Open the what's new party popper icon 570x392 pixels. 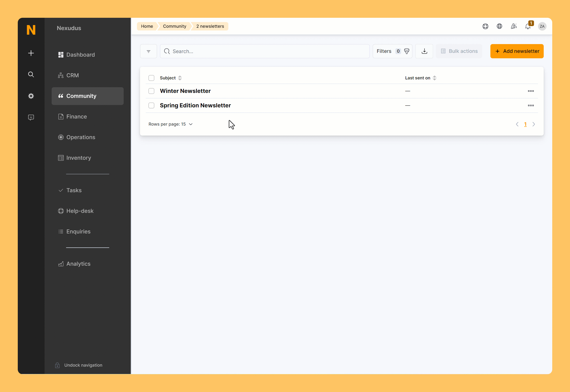click(x=514, y=26)
